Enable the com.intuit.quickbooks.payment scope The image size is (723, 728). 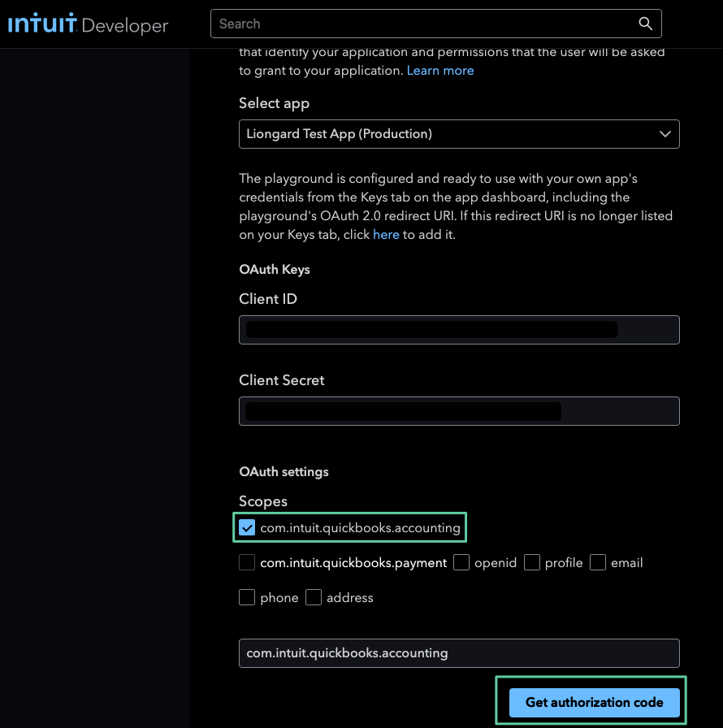pyautogui.click(x=247, y=562)
